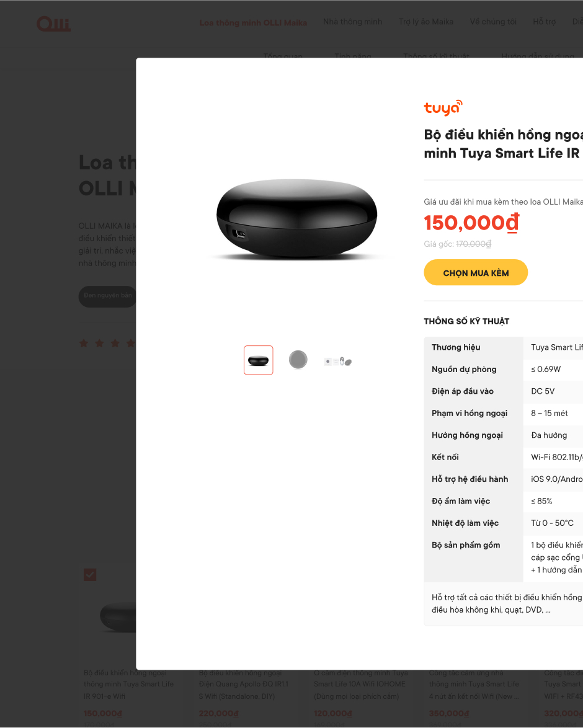Viewport: 583px width, 728px height.
Task: Uncheck the red checkbox on first product card
Action: tap(90, 575)
